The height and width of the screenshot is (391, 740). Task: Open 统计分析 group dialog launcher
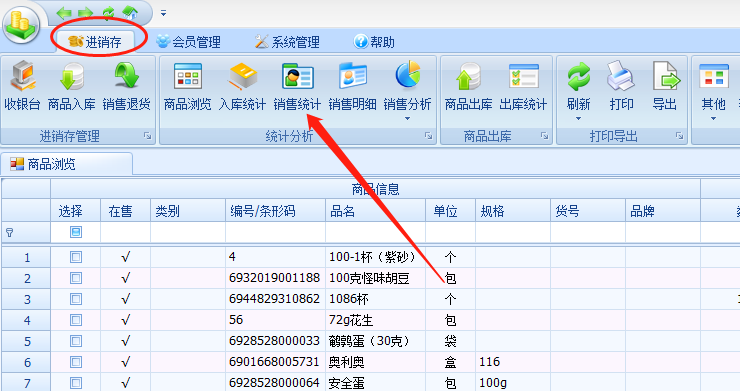coord(429,136)
